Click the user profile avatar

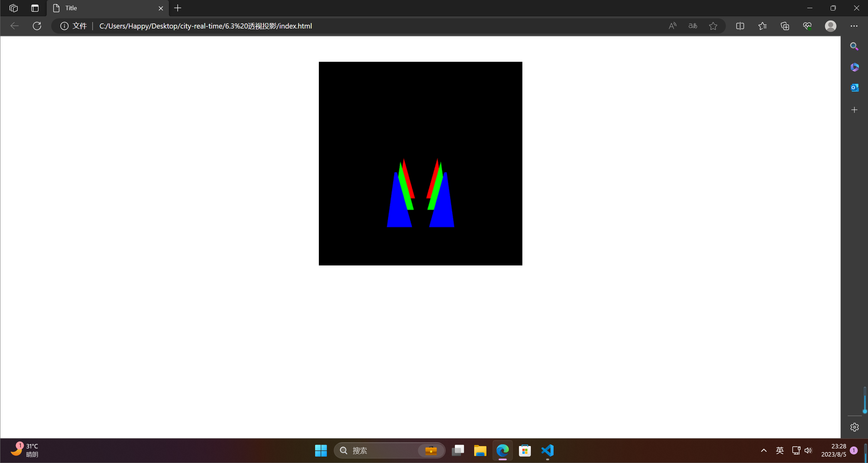[x=830, y=26]
